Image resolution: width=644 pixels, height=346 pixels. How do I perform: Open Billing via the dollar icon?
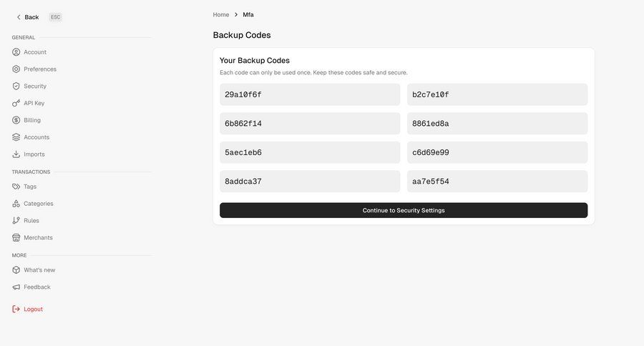tap(16, 120)
